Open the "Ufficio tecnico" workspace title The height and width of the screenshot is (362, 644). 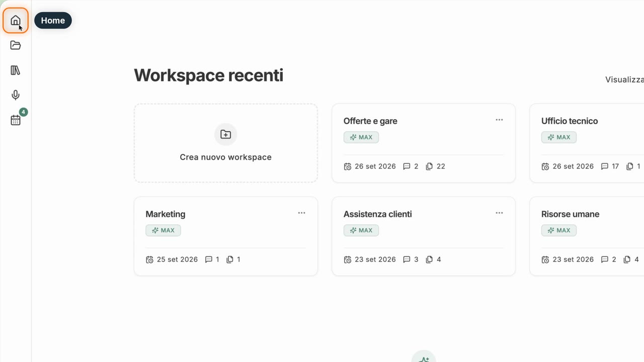[570, 121]
